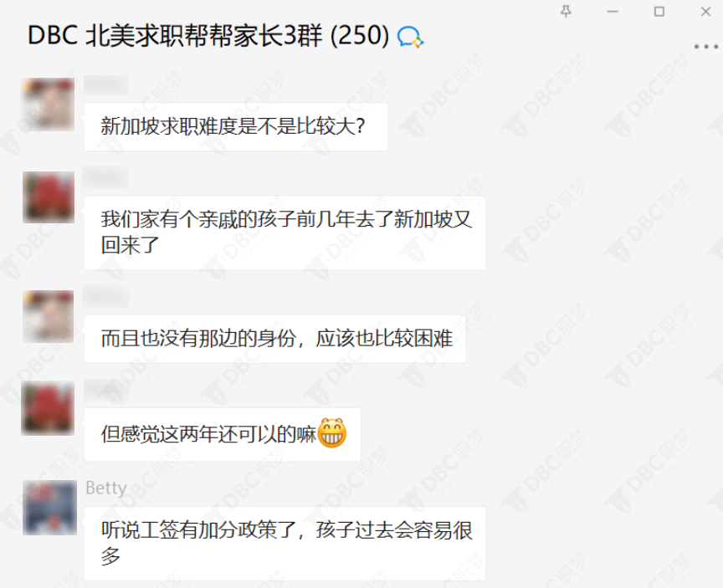Click the message about 亲戚的孩子 去了新加坡

pos(285,233)
